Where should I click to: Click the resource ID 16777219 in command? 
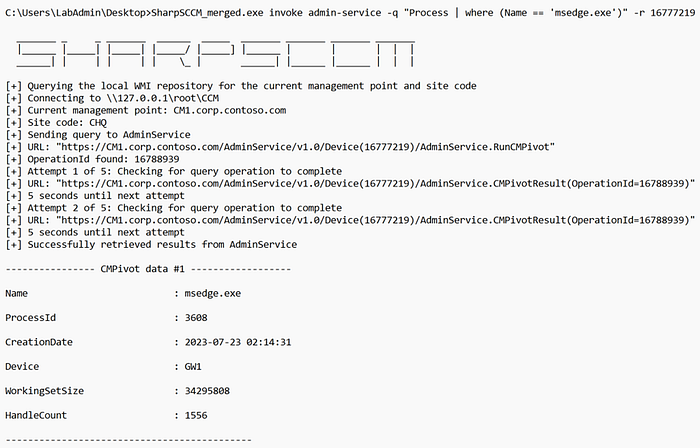coord(673,12)
